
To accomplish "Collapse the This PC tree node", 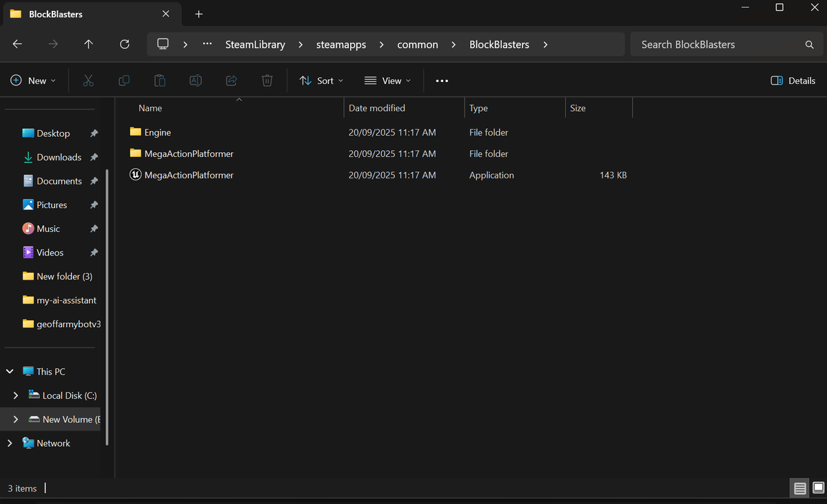I will (10, 371).
